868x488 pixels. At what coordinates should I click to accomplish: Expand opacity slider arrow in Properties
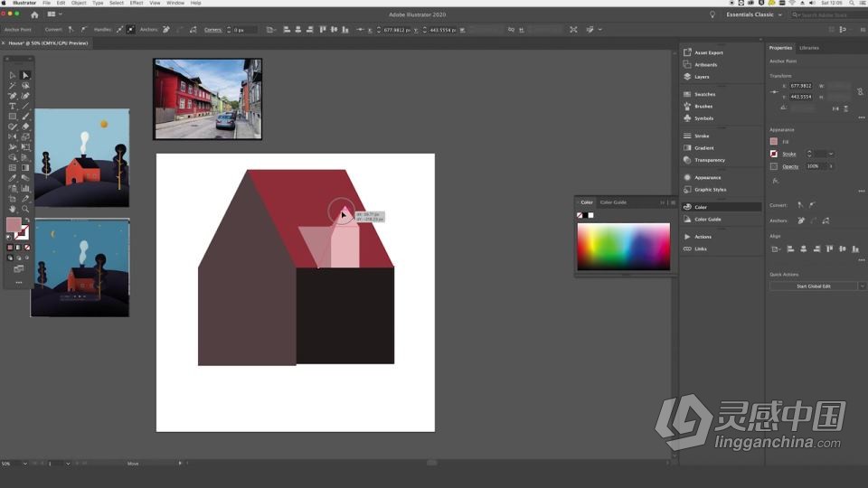(x=831, y=166)
